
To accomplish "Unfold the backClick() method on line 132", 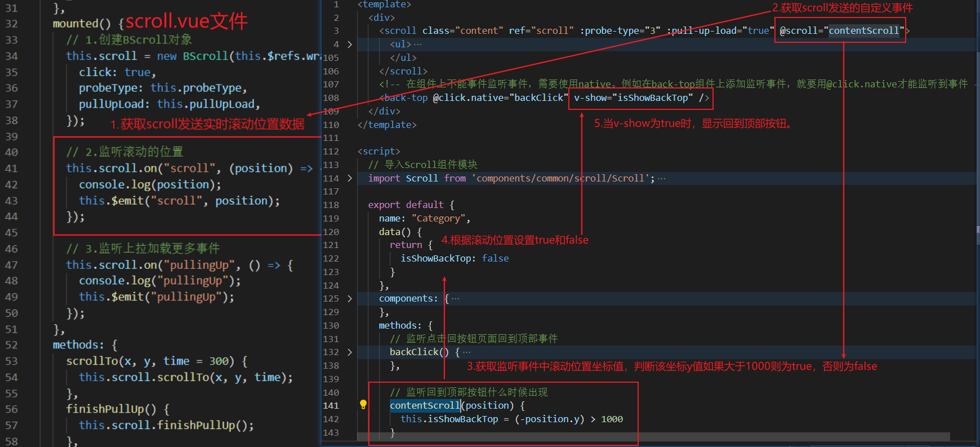I will click(350, 352).
